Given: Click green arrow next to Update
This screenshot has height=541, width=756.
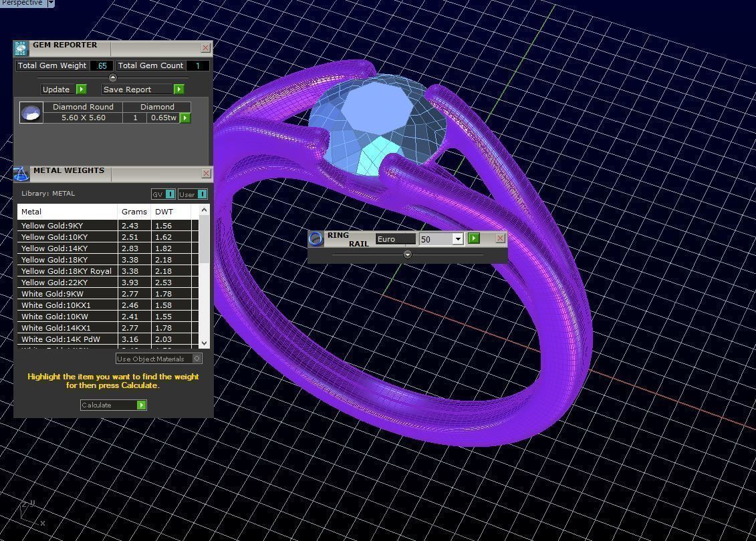Looking at the screenshot, I should [x=82, y=89].
